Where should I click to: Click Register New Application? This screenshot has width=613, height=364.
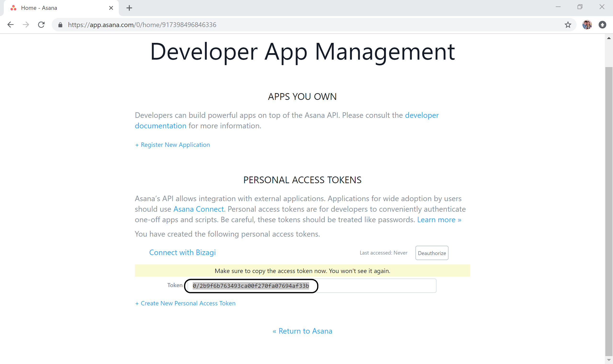172,145
